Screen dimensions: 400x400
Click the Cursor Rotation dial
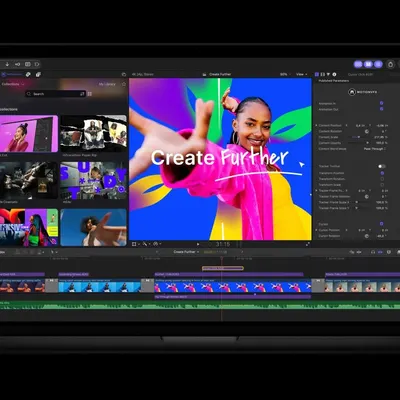tap(367, 236)
